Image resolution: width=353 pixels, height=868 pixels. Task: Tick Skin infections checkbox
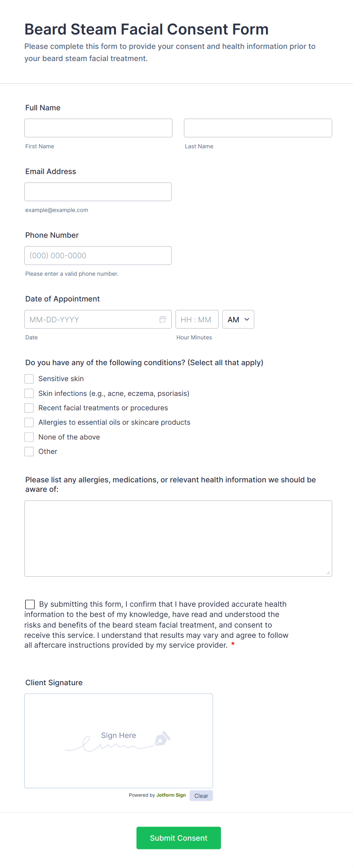coord(29,393)
